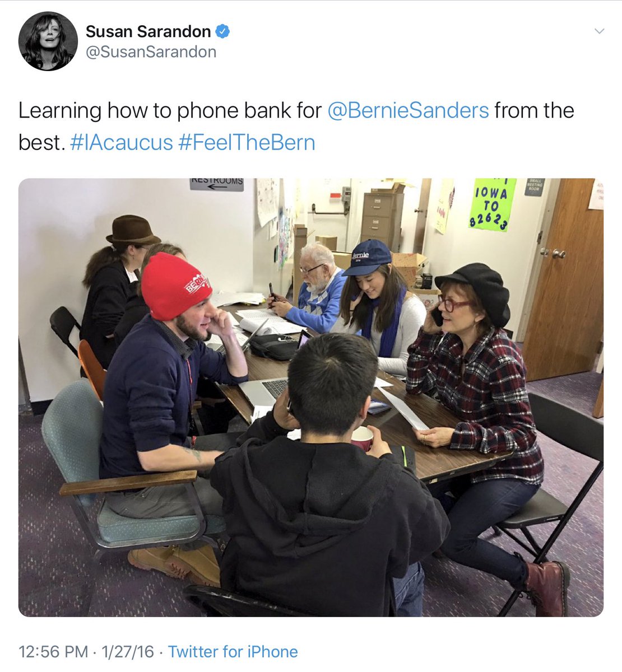
Task: Open the attached phone bank photo
Action: [311, 398]
